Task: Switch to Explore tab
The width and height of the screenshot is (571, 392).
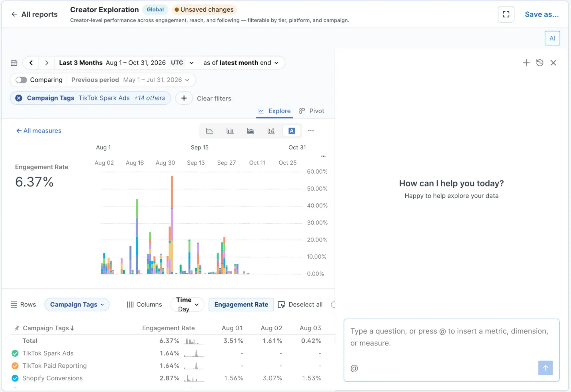Action: click(274, 111)
